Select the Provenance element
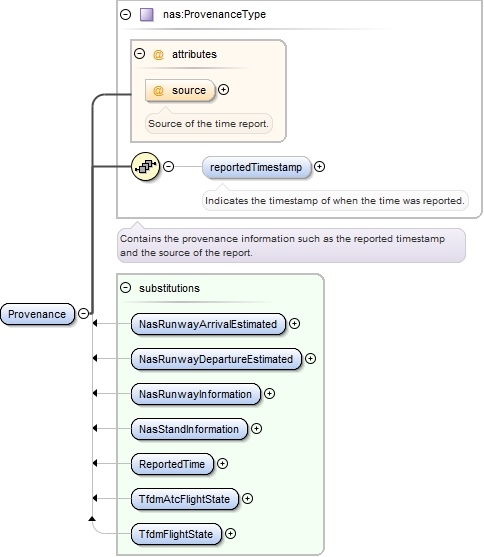This screenshot has height=557, width=484. tap(37, 314)
